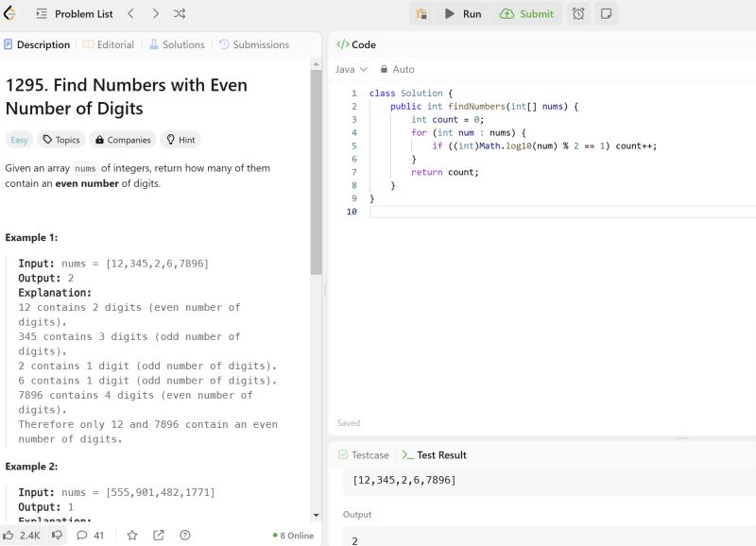This screenshot has height=546, width=756.
Task: Go to the next problem arrow
Action: 155,14
